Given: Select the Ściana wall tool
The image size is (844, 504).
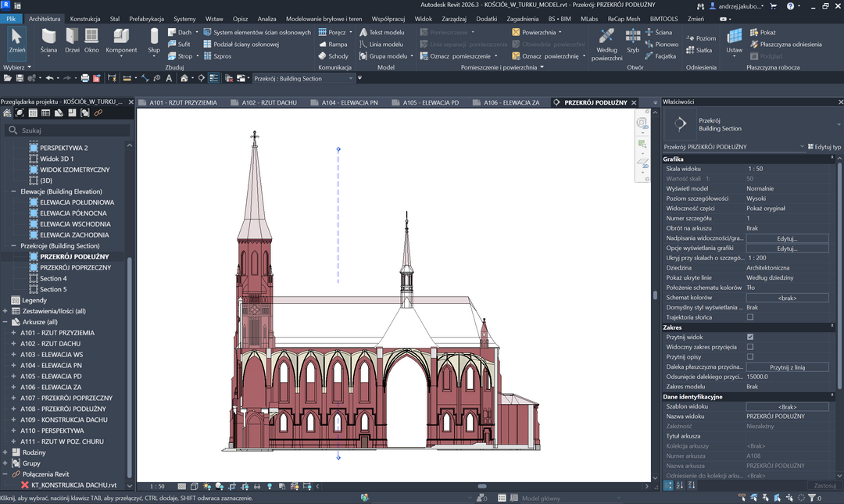Looking at the screenshot, I should (48, 40).
